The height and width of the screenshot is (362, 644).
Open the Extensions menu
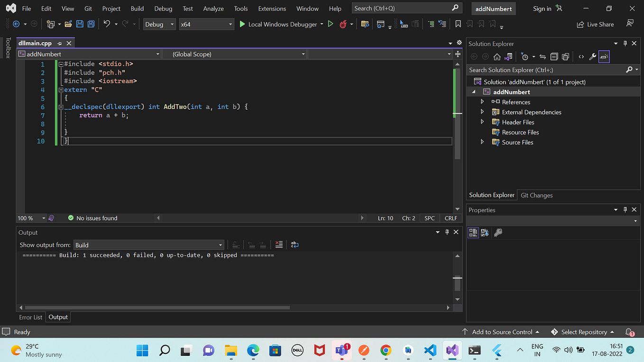272,9
